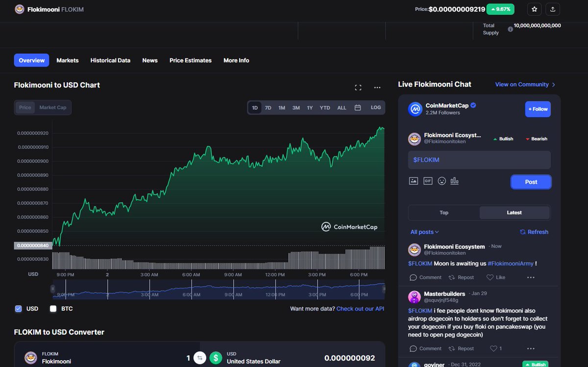Open options for Flokimooni Ecosystem post
This screenshot has height=367, width=588.
pyautogui.click(x=531, y=277)
